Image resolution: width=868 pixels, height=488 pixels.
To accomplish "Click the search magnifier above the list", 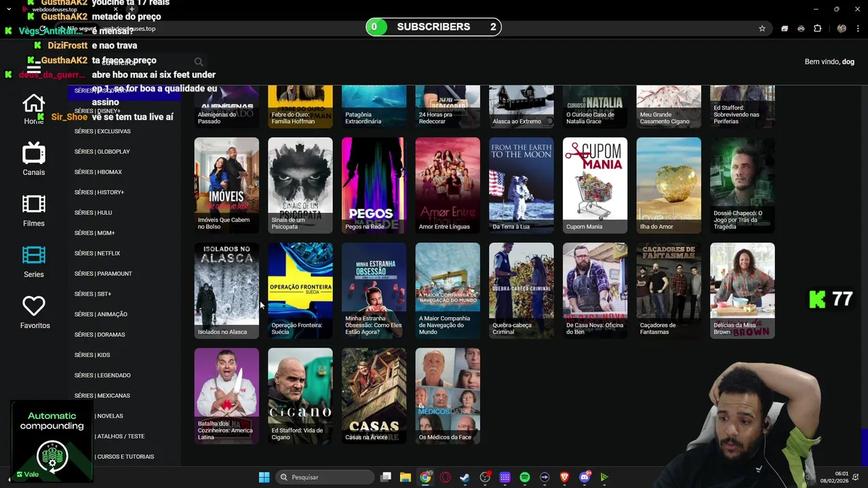I will (198, 62).
